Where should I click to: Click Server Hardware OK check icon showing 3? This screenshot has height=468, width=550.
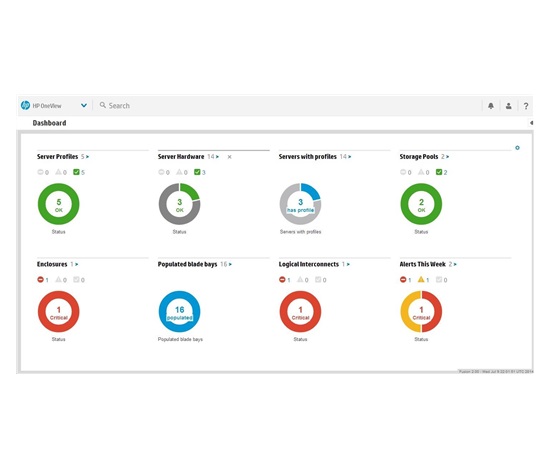coord(197,172)
